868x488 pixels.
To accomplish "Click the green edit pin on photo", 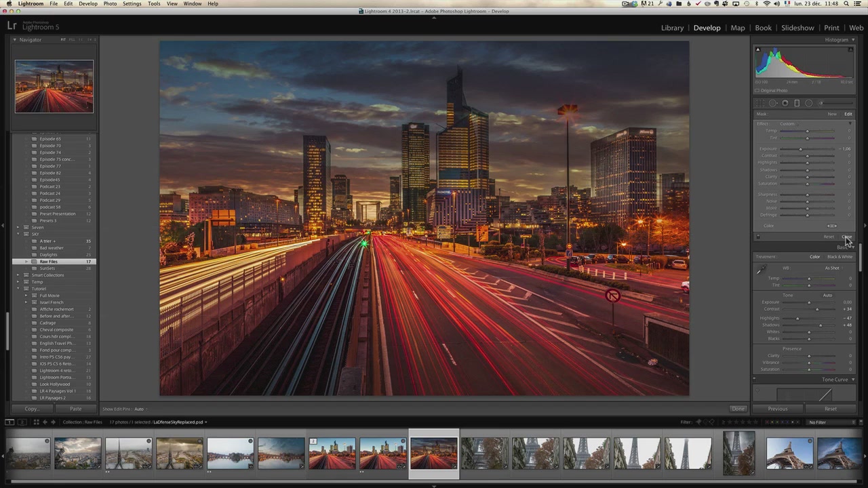I will (x=364, y=243).
